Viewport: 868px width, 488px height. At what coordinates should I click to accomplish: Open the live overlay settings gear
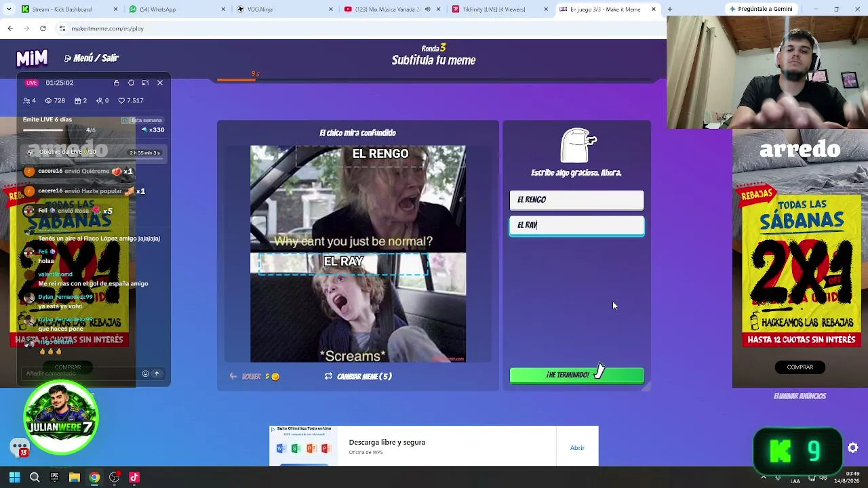point(131,83)
